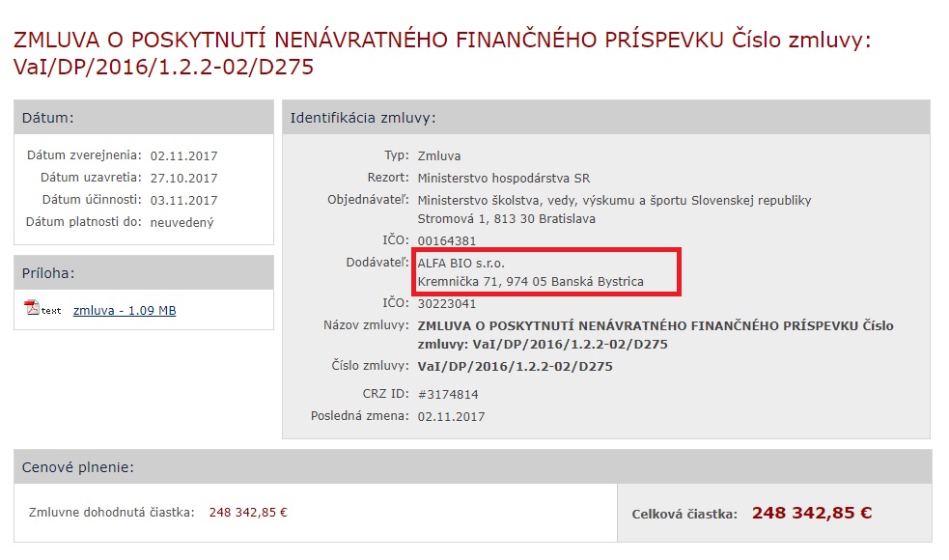Click the CRZ ID value #3174814
Image resolution: width=949 pixels, height=560 pixels.
[x=448, y=395]
